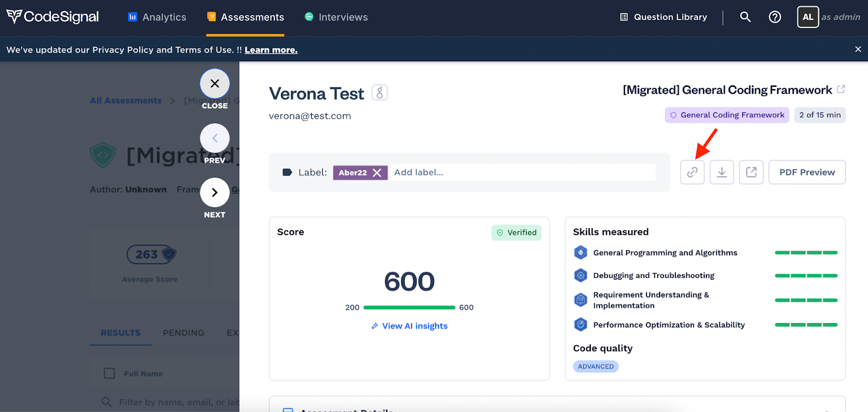Open the Analytics tab
The height and width of the screenshot is (412, 868).
157,17
